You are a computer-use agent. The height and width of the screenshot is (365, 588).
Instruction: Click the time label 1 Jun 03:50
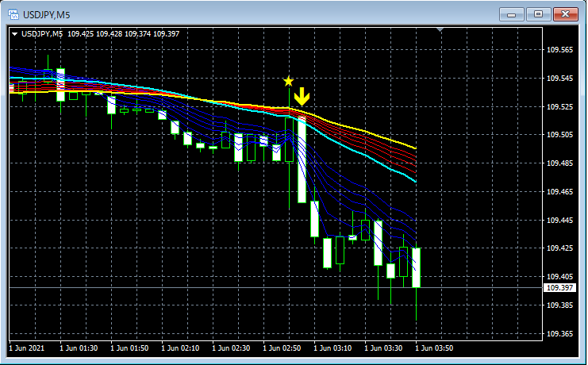pos(434,348)
